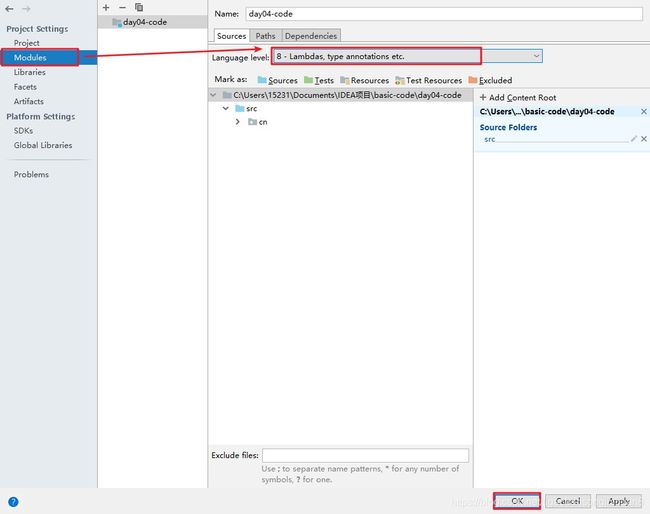Click into the Exclude files field

(365, 455)
